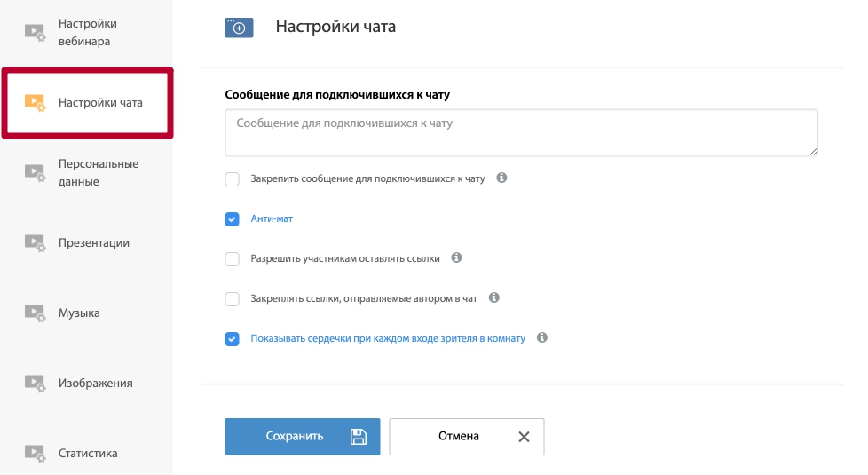The height and width of the screenshot is (475, 868).
Task: Click info icon next to Закрепить сообщение
Action: point(501,178)
